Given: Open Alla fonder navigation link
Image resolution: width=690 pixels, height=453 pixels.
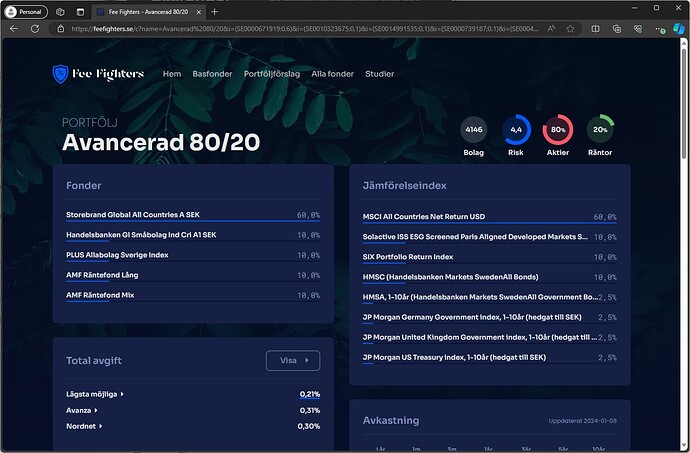Looking at the screenshot, I should tap(332, 74).
